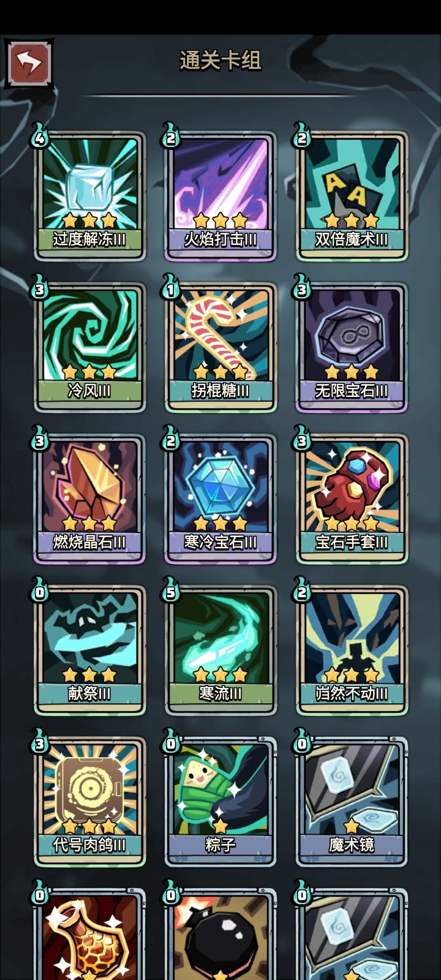441x980 pixels.
Task: Select the black bomb card
Action: [221, 933]
